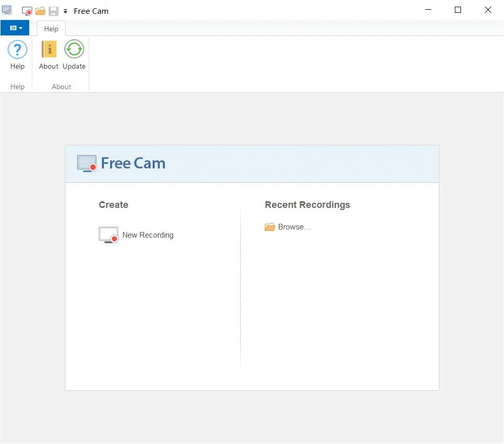Click the monitor icon beside New Recording

tap(108, 235)
